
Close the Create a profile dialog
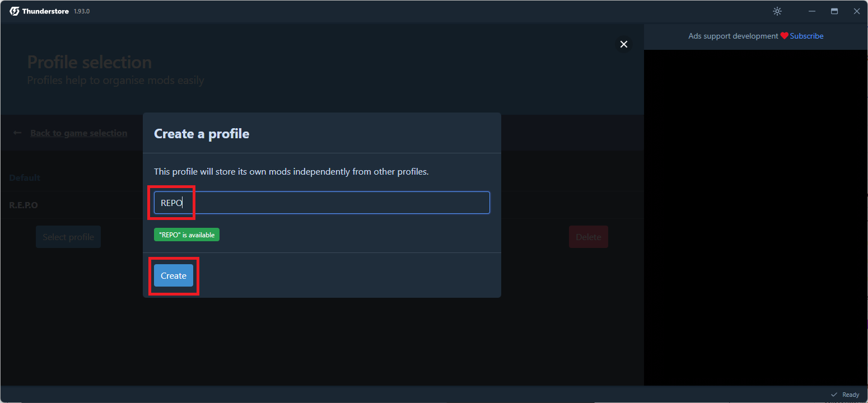(x=624, y=44)
